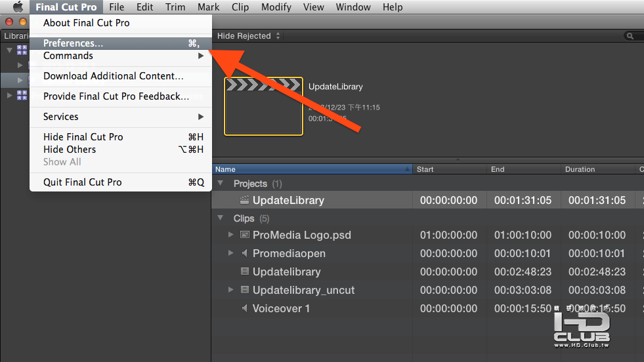The width and height of the screenshot is (644, 362).
Task: Click End value 00:00:10:01 of Promediaopen
Action: (x=523, y=254)
